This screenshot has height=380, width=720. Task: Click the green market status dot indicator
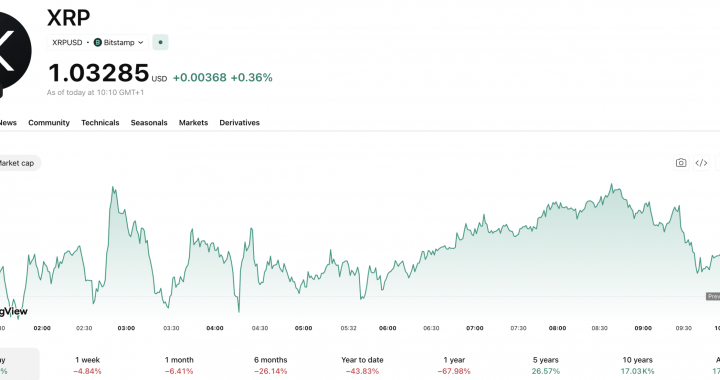[160, 42]
